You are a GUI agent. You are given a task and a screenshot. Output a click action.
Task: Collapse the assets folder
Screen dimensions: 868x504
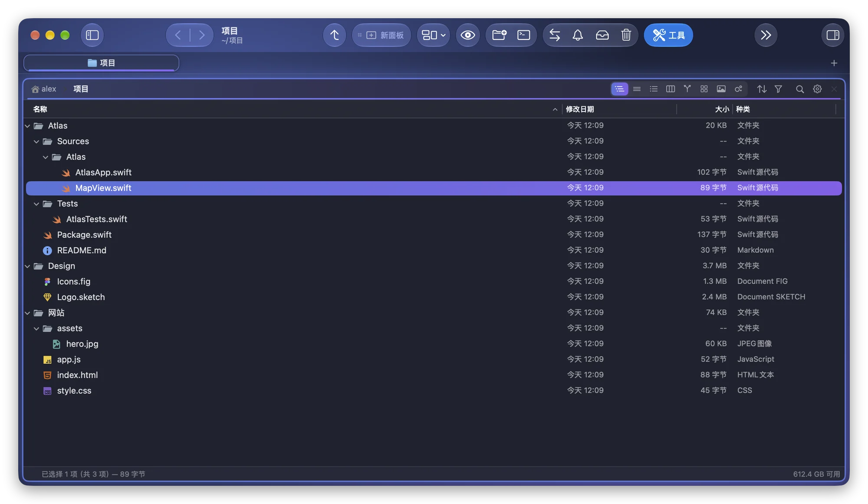click(x=36, y=329)
